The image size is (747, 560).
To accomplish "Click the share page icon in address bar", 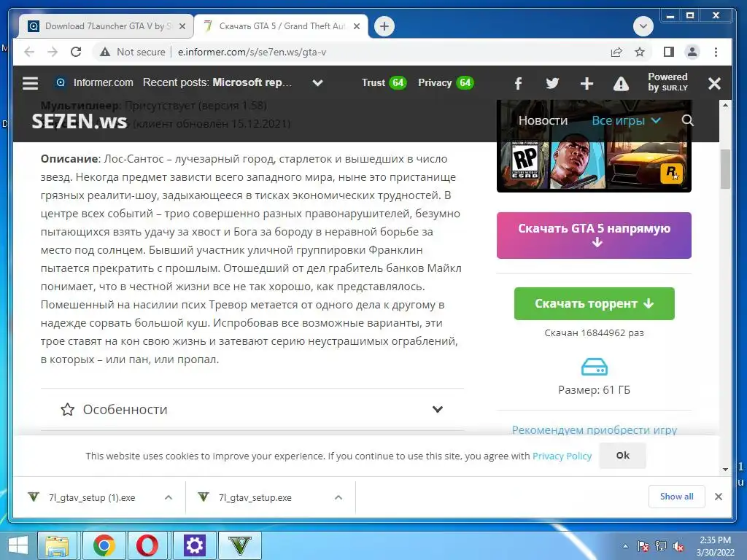I will tap(616, 52).
